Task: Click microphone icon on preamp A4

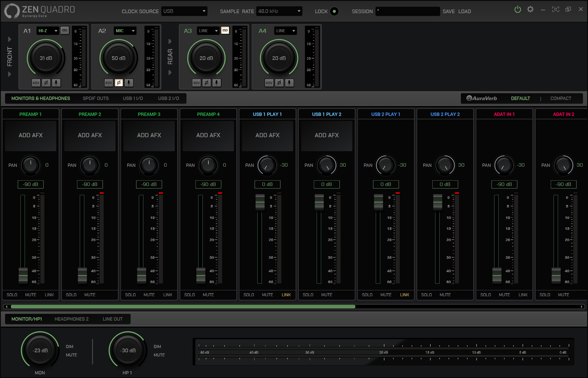Action: coord(289,83)
